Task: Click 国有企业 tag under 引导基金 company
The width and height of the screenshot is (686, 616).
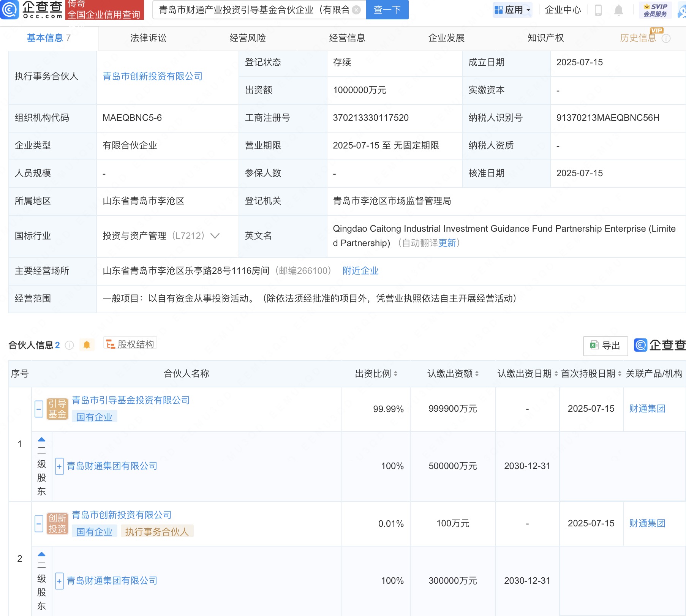Action: [95, 417]
